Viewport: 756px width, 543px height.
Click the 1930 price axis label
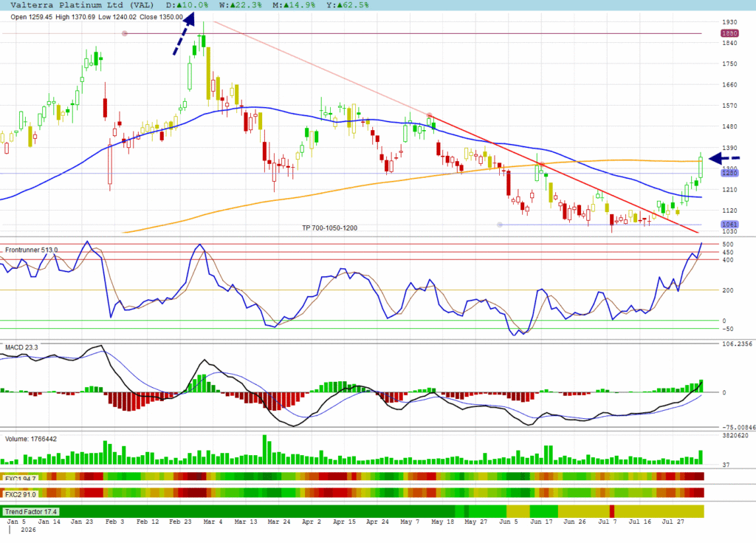pos(729,22)
